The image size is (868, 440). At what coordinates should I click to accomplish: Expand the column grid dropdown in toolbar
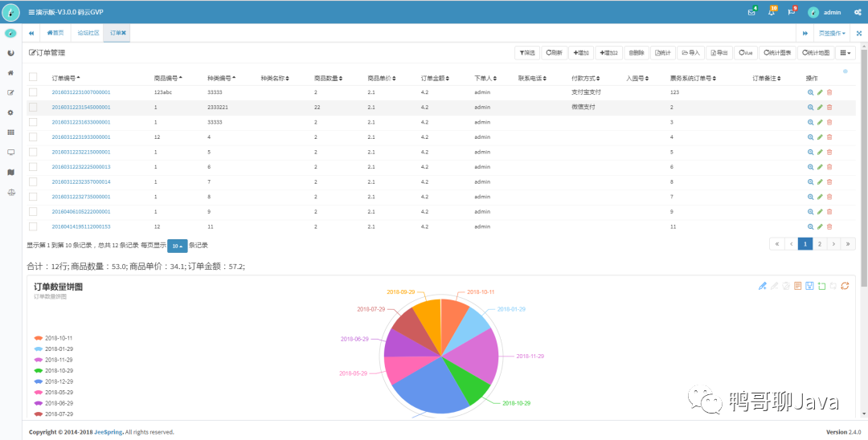point(845,52)
